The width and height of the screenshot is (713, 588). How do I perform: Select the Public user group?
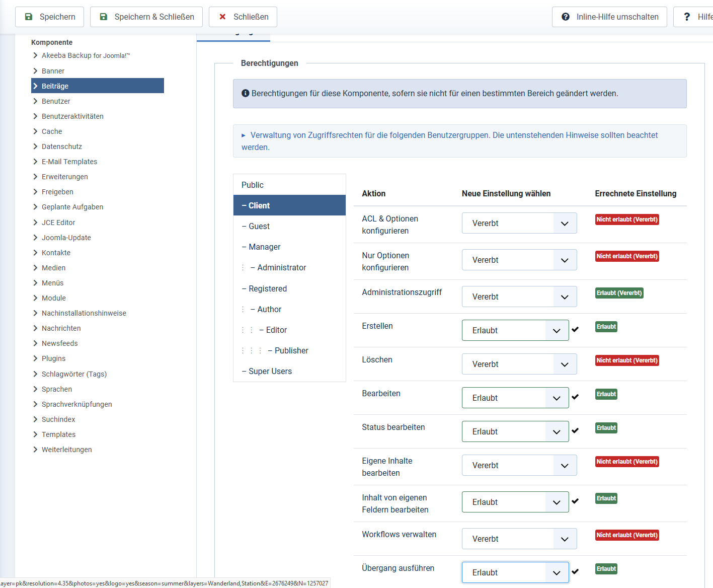tap(253, 185)
